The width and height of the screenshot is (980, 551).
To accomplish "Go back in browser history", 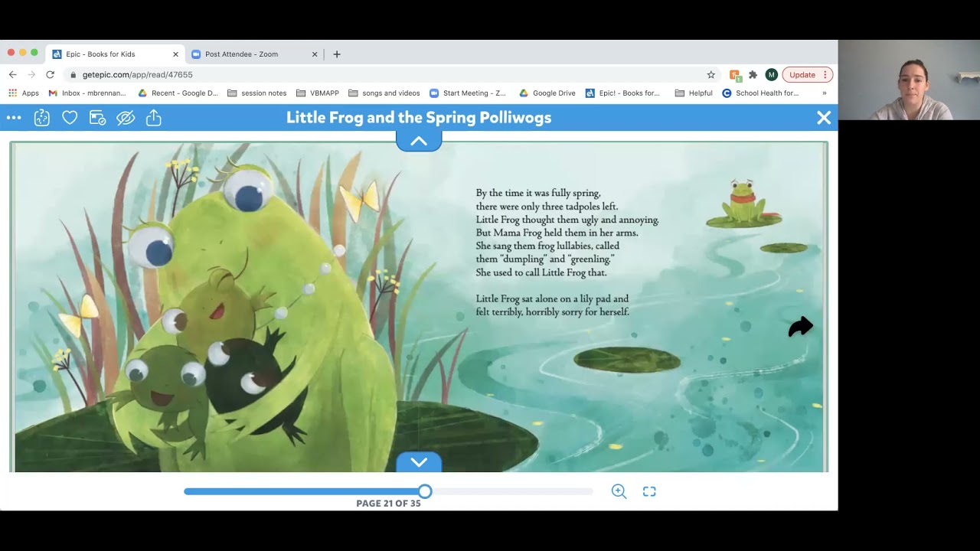I will point(12,74).
